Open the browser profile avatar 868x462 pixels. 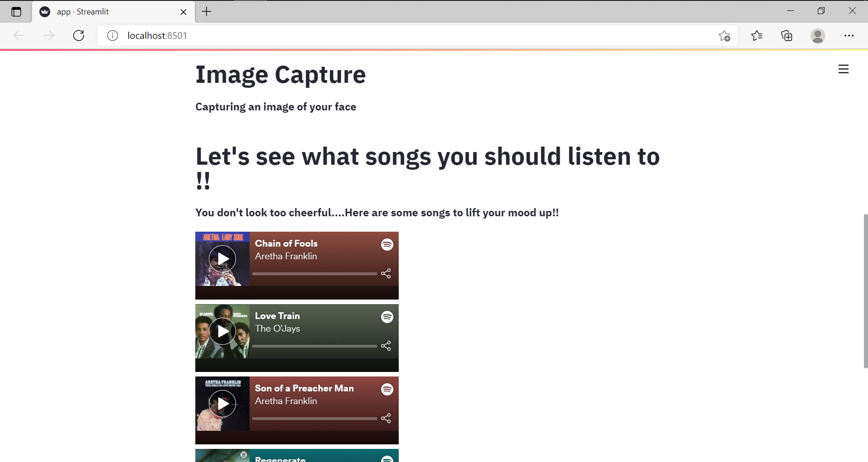coord(817,35)
